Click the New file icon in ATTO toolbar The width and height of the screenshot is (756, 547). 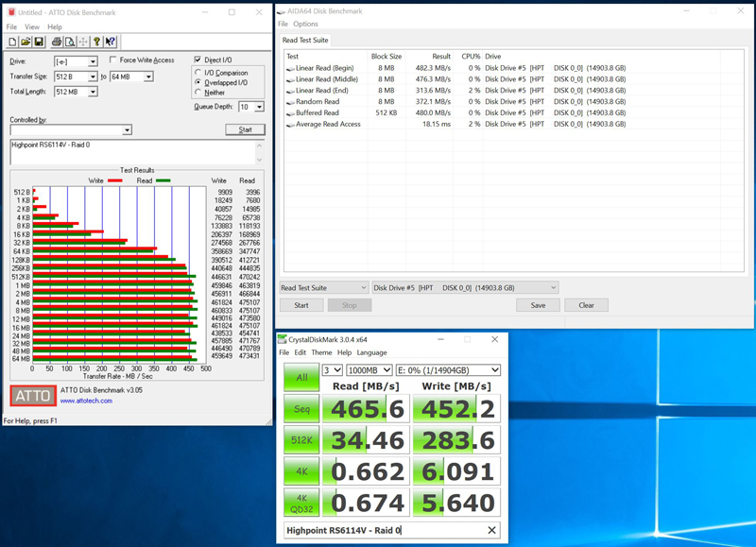13,42
